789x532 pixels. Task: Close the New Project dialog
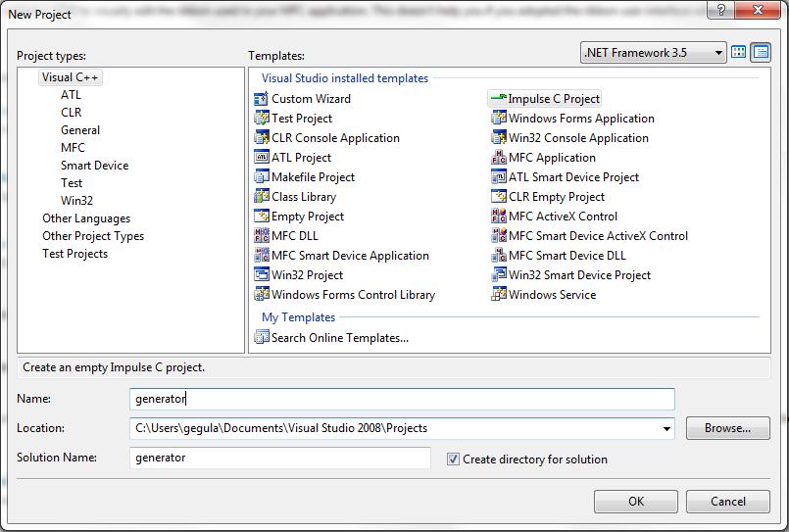pyautogui.click(x=758, y=10)
